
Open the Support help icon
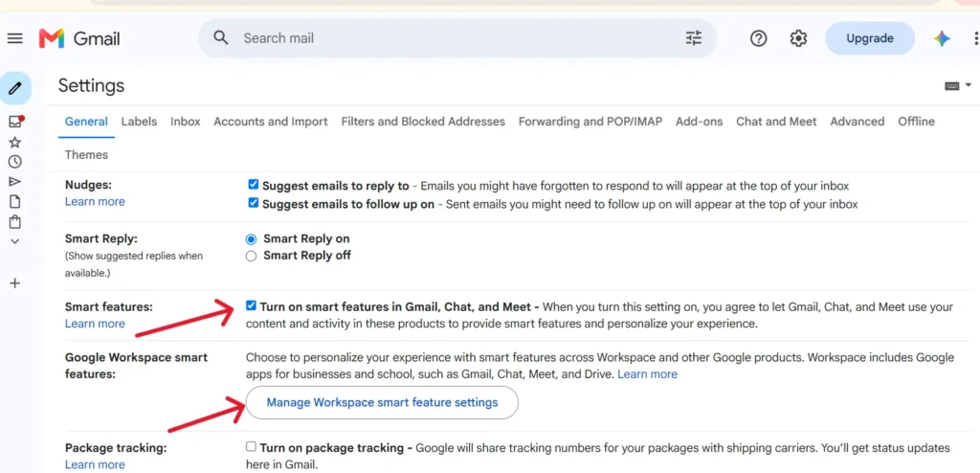click(x=758, y=39)
